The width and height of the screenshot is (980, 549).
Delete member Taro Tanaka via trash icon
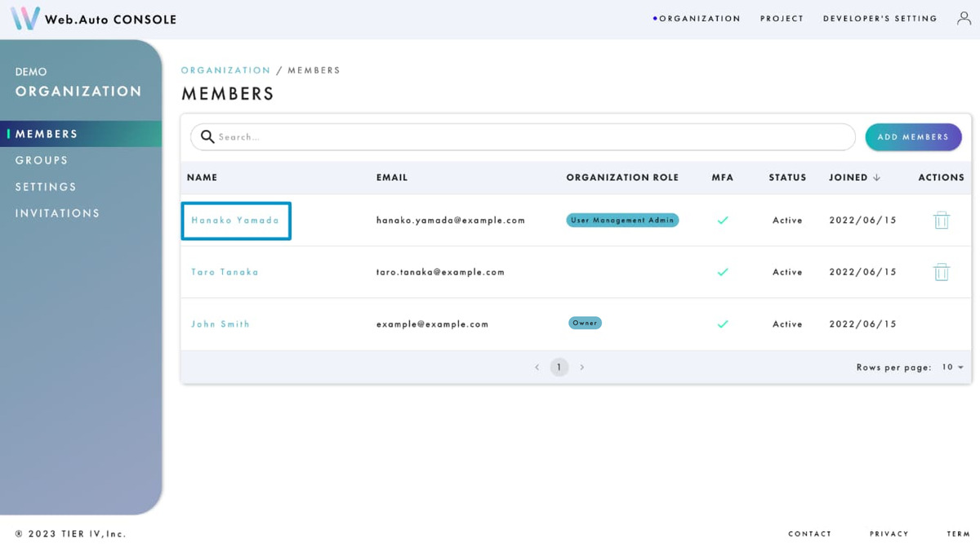(942, 272)
